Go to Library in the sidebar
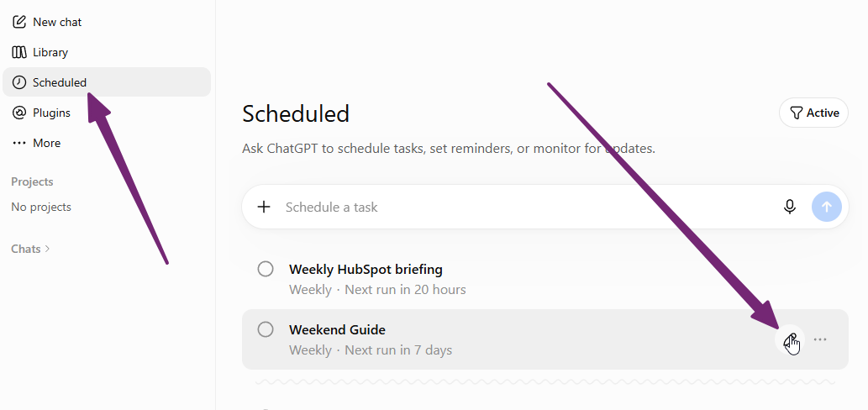This screenshot has height=410, width=868. 50,53
